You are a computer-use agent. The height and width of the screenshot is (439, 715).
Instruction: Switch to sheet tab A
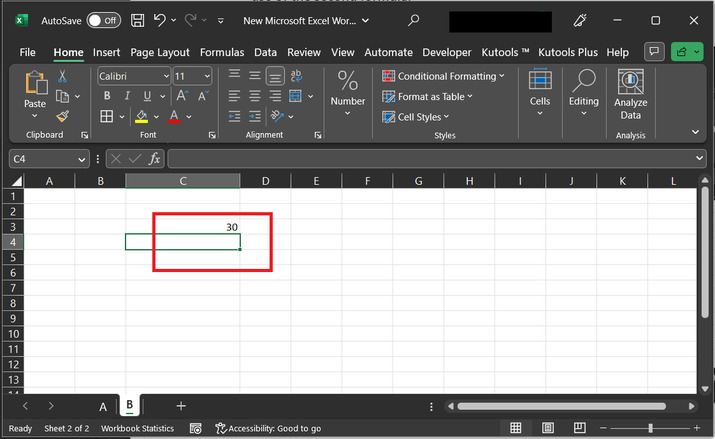(102, 406)
